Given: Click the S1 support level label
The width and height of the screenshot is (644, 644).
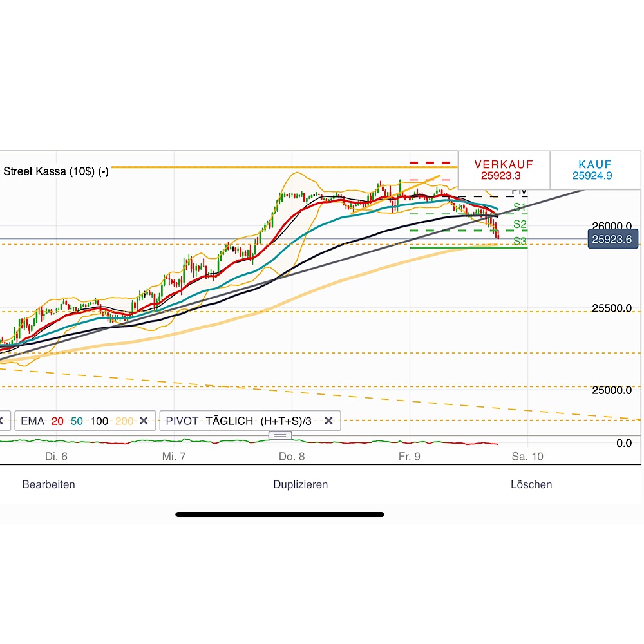Looking at the screenshot, I should [x=520, y=207].
